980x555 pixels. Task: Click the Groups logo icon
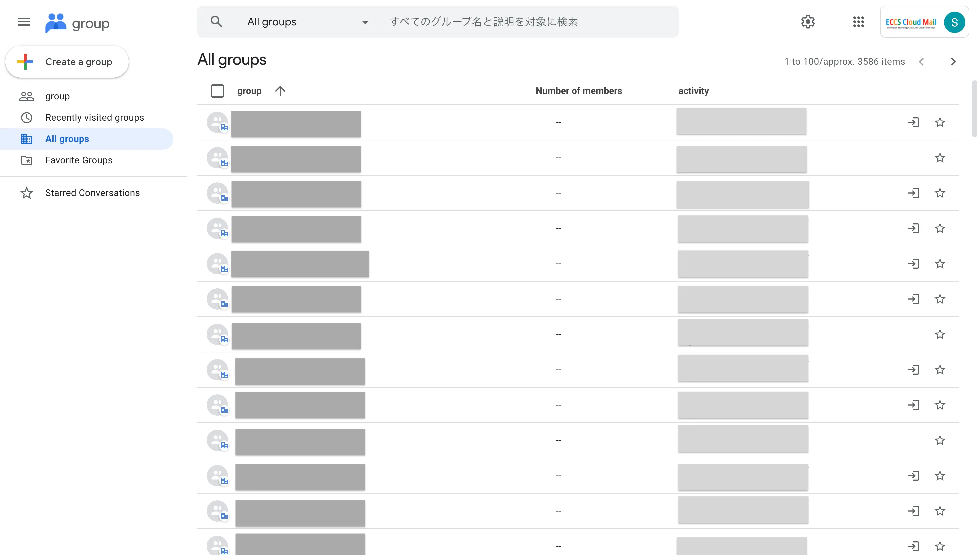pyautogui.click(x=56, y=23)
